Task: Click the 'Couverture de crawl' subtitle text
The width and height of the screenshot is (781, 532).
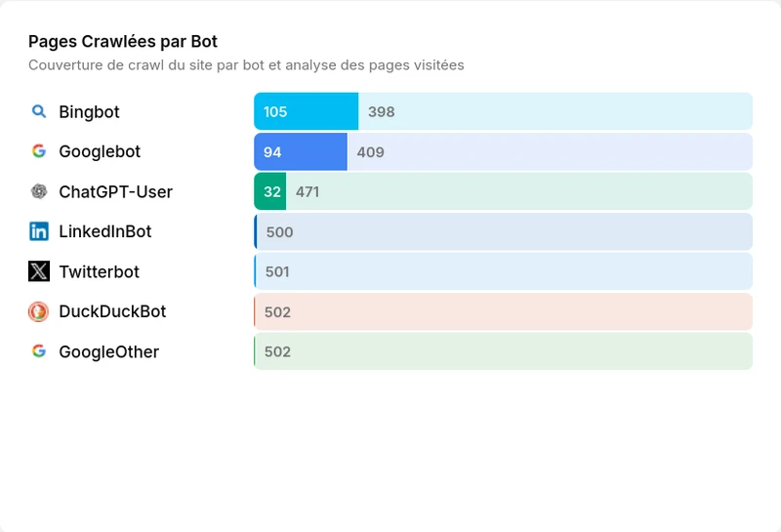Action: click(x=246, y=65)
